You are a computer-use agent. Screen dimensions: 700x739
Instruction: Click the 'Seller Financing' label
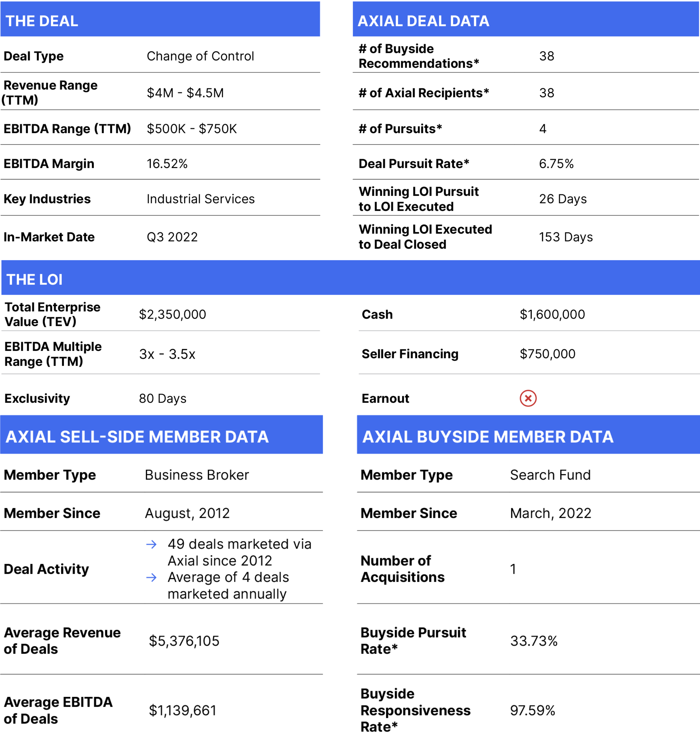click(x=410, y=354)
